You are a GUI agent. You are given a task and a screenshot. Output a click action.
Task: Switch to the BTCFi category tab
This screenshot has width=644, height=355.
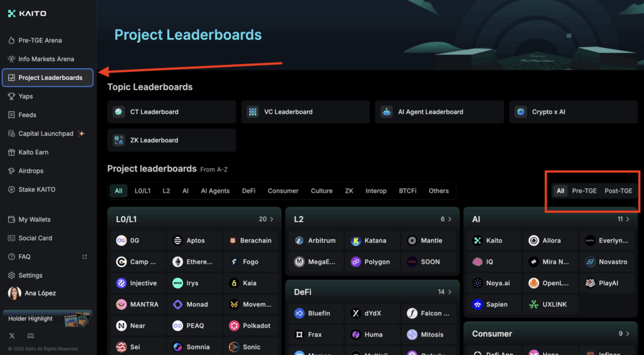point(408,191)
